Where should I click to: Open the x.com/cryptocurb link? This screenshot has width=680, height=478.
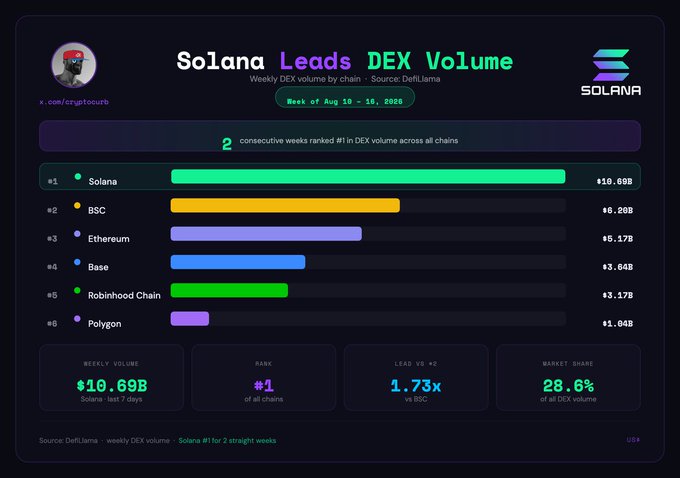click(74, 102)
